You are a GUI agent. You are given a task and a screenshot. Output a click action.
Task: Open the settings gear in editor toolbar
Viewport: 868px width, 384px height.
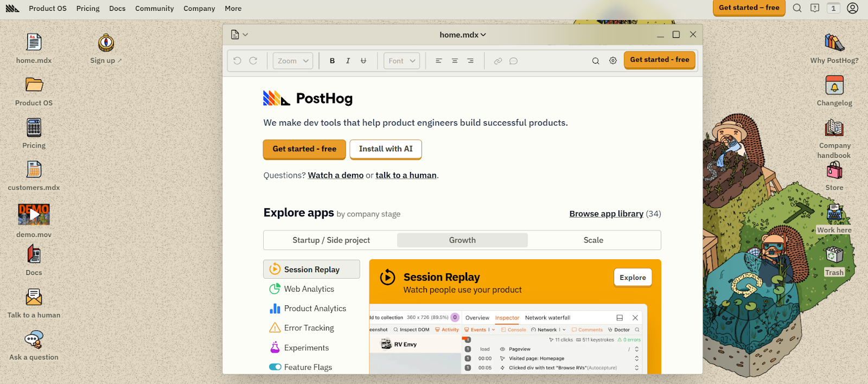[x=613, y=61]
